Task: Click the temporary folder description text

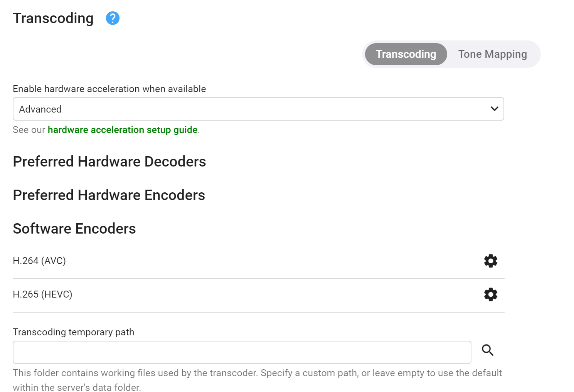Action: pyautogui.click(x=257, y=373)
